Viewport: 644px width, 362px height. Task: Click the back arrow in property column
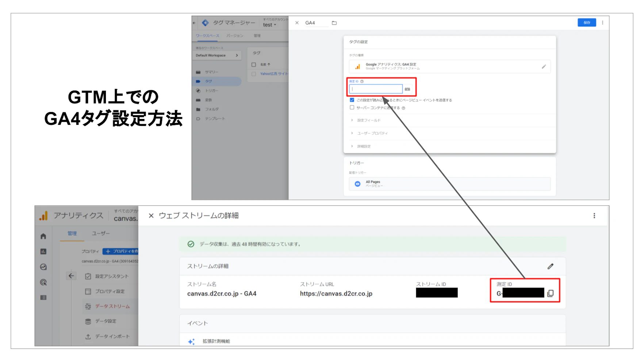71,276
